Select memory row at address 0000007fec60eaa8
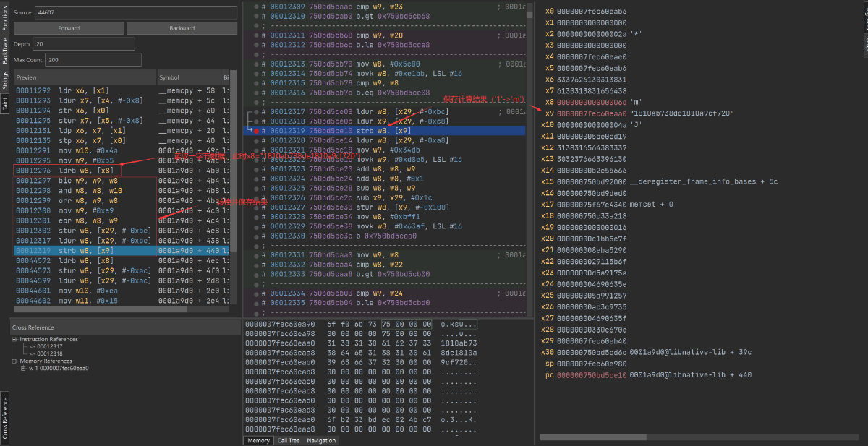The image size is (868, 446). [361, 353]
